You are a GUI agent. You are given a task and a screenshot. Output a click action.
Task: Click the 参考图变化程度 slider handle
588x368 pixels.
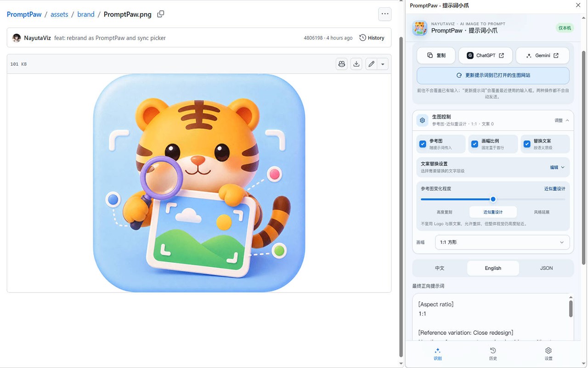(x=493, y=199)
